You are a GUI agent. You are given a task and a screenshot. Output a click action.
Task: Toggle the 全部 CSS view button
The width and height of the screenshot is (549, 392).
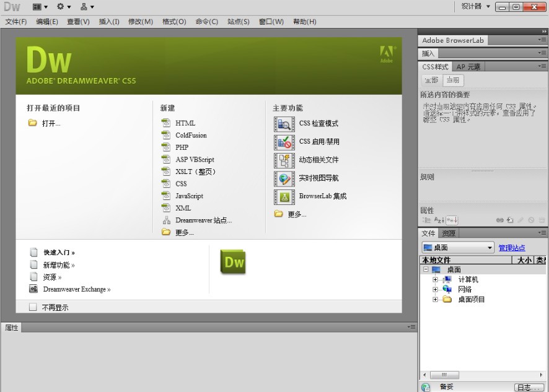coord(432,80)
